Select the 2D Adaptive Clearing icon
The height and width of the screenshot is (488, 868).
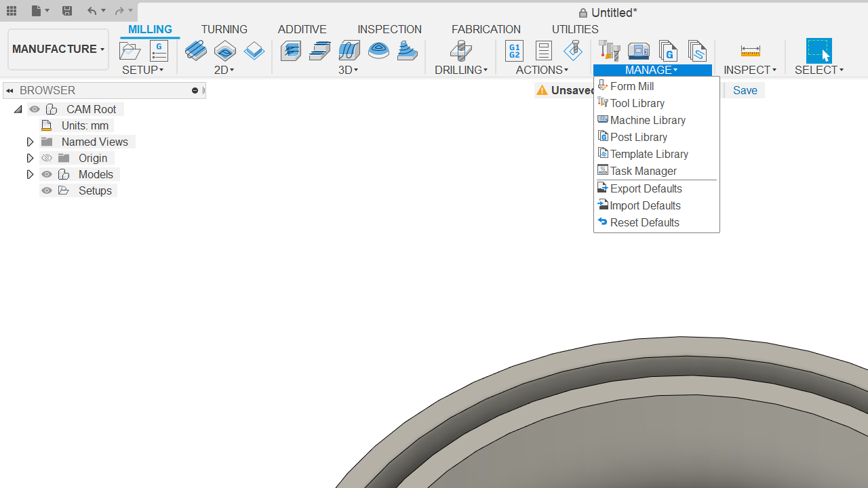click(195, 51)
